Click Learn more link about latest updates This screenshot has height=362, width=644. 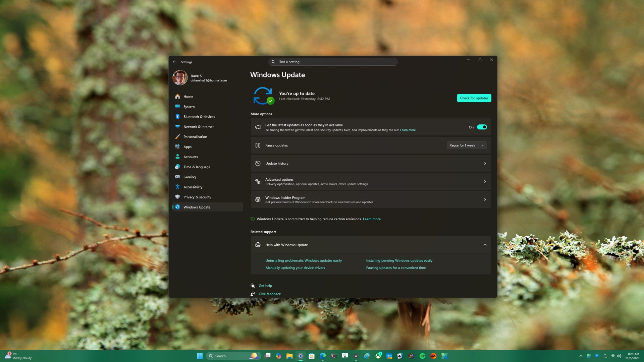tap(408, 130)
